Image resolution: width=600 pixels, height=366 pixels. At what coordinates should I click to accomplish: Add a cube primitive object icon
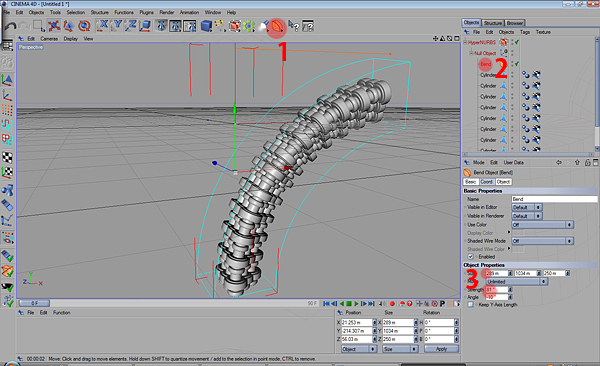[206, 26]
